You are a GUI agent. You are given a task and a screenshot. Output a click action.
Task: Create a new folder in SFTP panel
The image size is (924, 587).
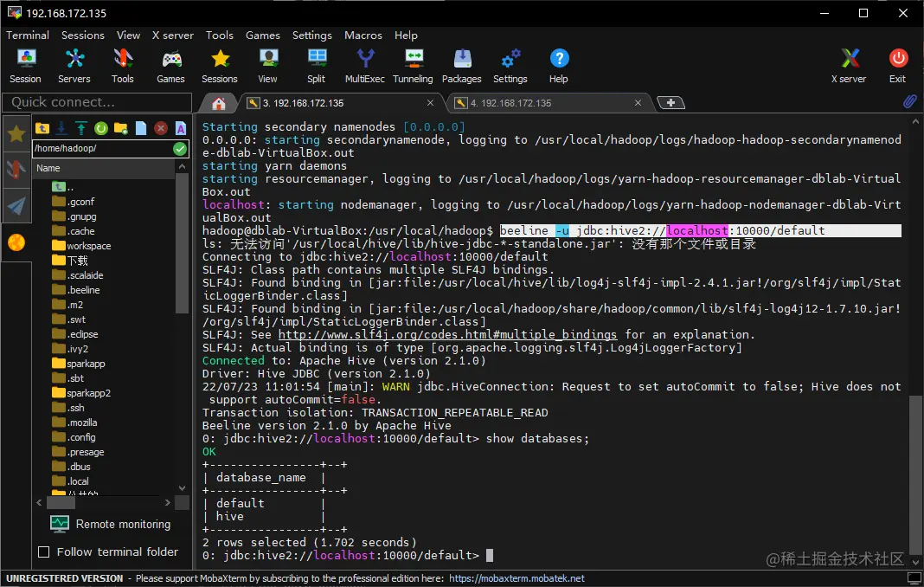click(121, 128)
